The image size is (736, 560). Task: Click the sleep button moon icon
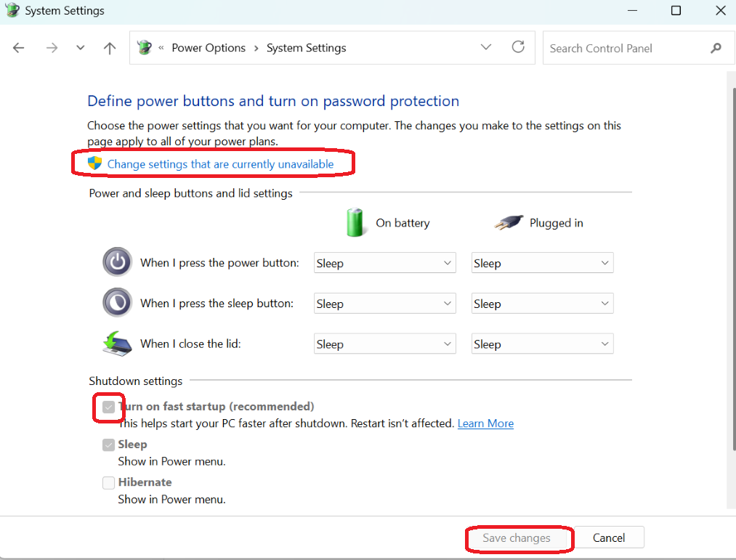[x=118, y=303]
